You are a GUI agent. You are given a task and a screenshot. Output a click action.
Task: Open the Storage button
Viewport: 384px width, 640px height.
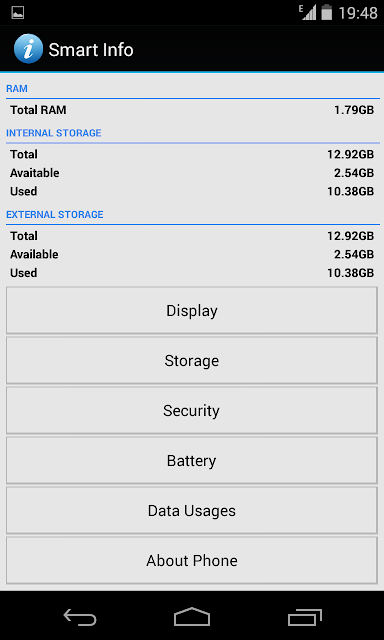(191, 360)
